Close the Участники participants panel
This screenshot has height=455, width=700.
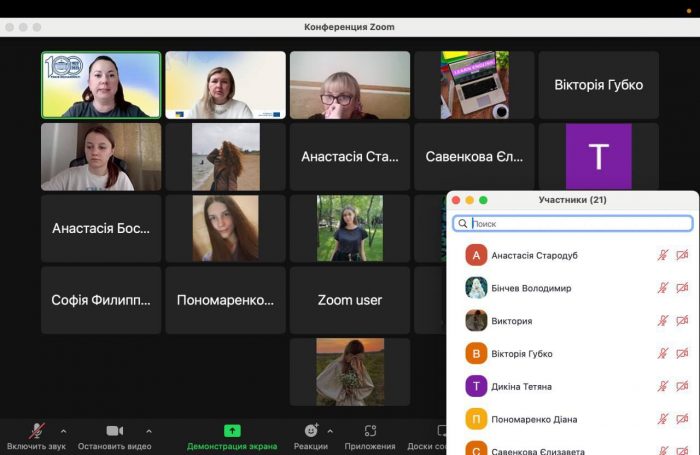tap(457, 200)
